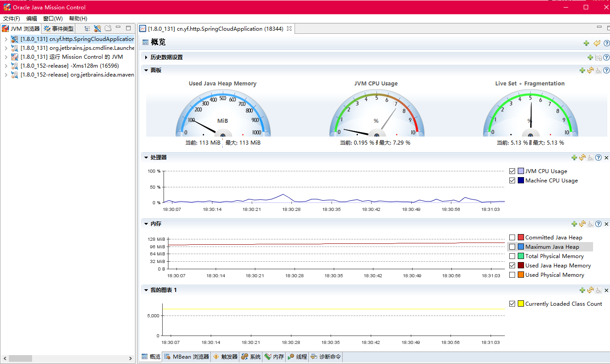Uncheck Currently Loaded Class Count
Viewport: 610px width, 364px height.
coord(512,303)
